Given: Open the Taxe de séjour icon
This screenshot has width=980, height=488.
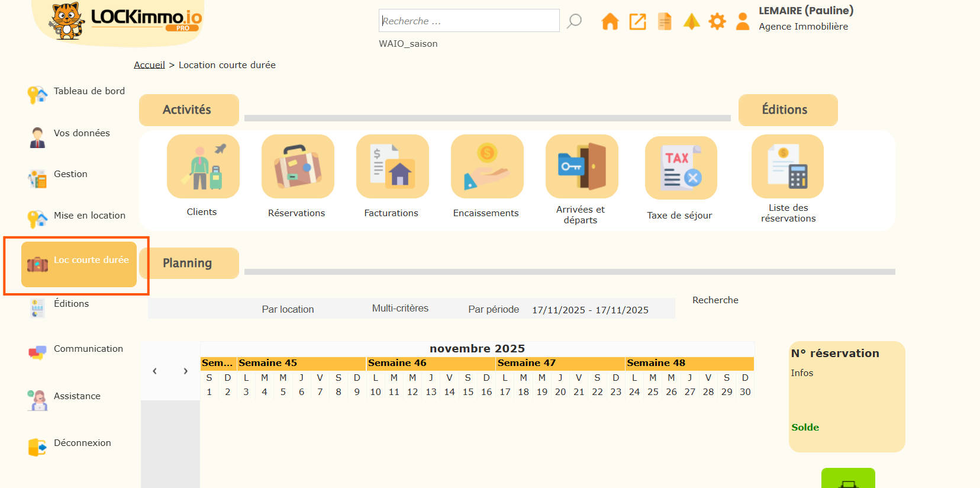Looking at the screenshot, I should 681,168.
